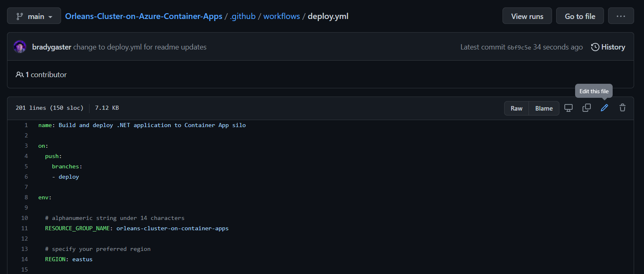Open Orleans-Cluster-on-Azure-Container-Apps repository breadcrumb link
This screenshot has width=644, height=274.
(x=144, y=17)
